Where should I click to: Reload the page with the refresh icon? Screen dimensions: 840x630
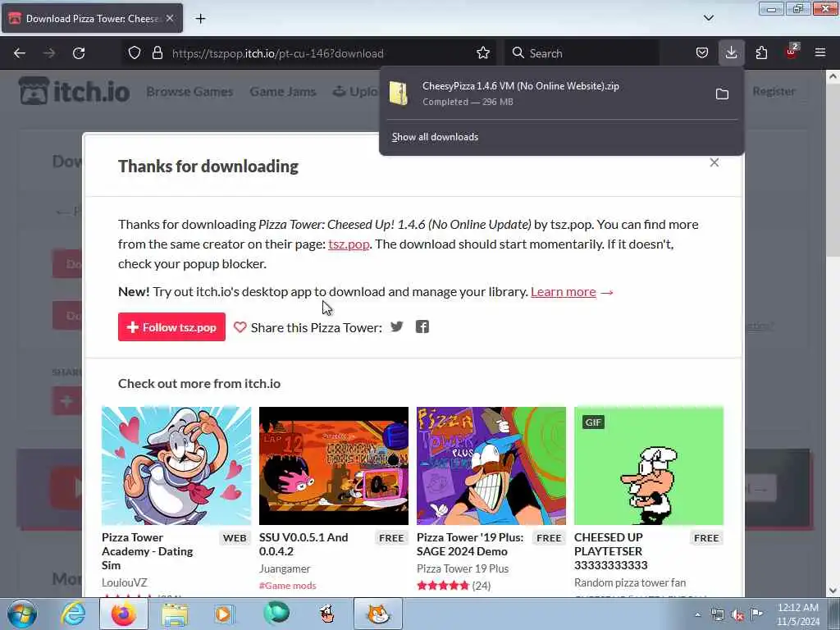coord(79,53)
